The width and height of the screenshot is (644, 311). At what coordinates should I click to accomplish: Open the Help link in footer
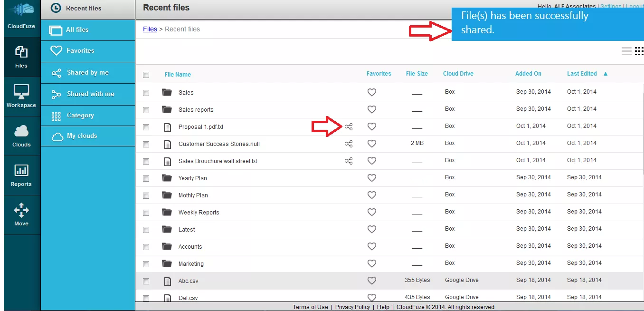tap(383, 307)
